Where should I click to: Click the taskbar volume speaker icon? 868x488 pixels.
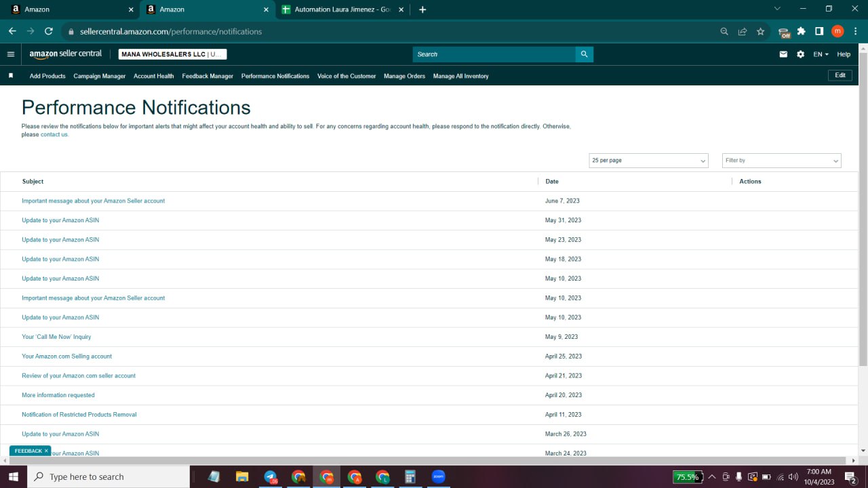point(793,476)
